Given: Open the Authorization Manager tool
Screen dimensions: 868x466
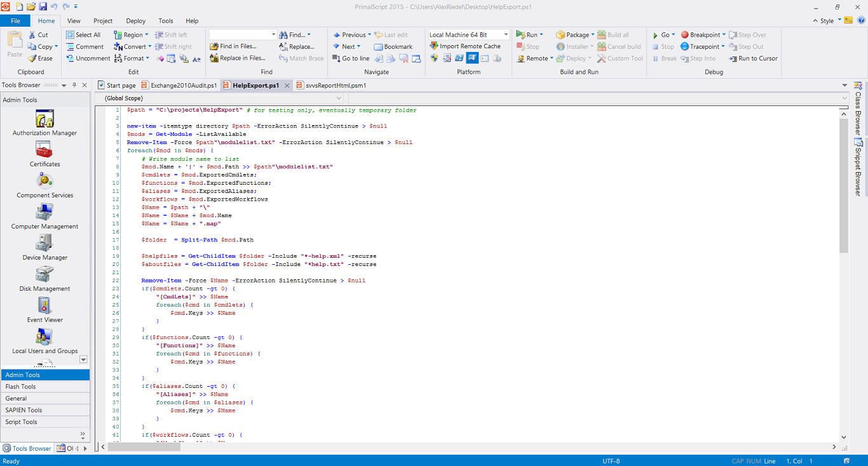Looking at the screenshot, I should click(x=44, y=123).
